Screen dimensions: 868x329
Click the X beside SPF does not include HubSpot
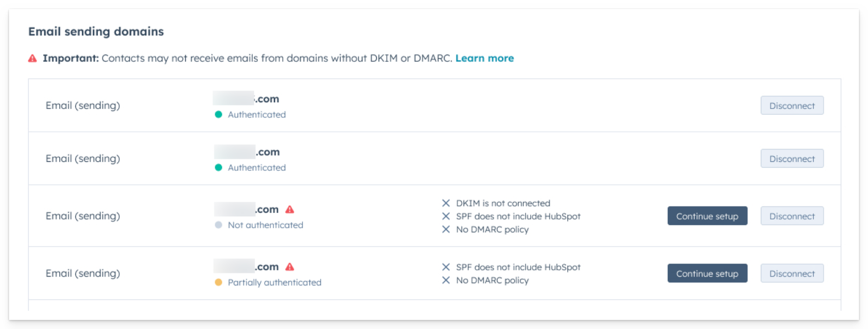[445, 216]
